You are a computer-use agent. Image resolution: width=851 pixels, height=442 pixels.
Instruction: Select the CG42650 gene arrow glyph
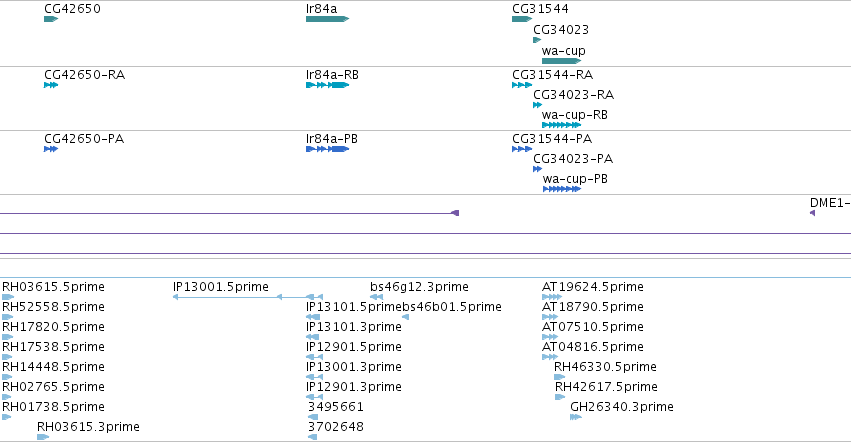click(51, 19)
